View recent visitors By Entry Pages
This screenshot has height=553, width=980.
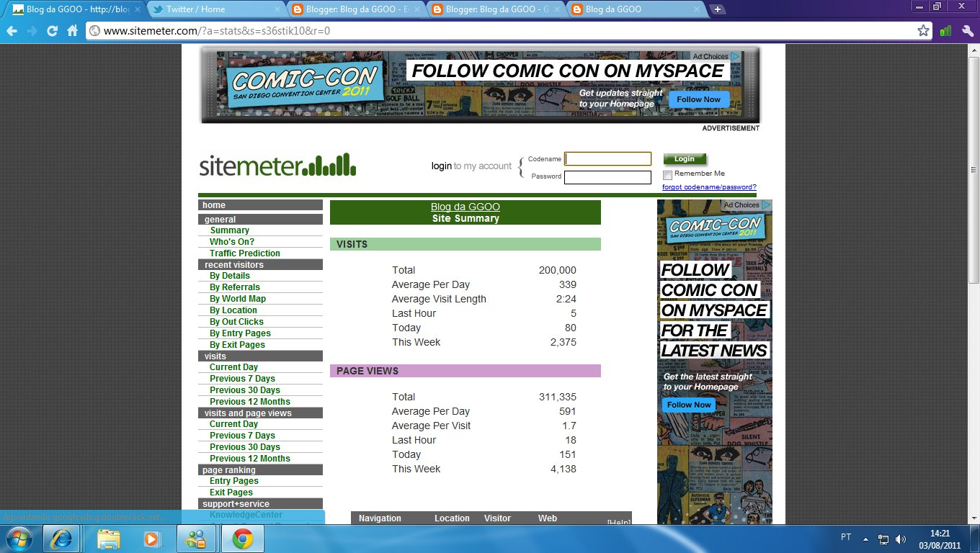pyautogui.click(x=240, y=333)
